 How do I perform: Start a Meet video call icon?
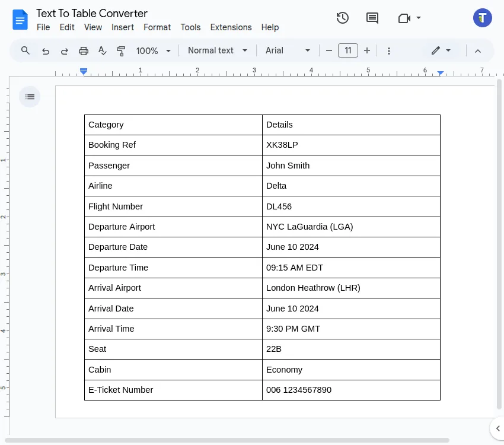(404, 18)
